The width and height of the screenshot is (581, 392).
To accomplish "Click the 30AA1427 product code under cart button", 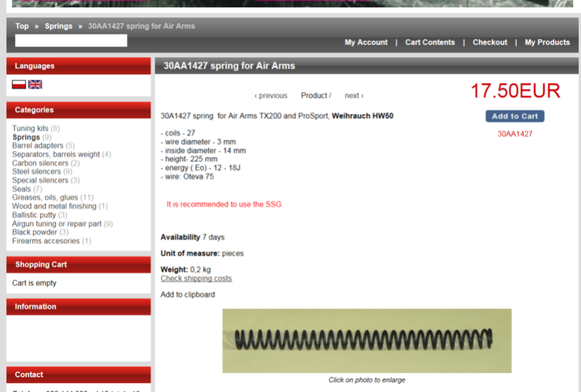I will click(515, 134).
